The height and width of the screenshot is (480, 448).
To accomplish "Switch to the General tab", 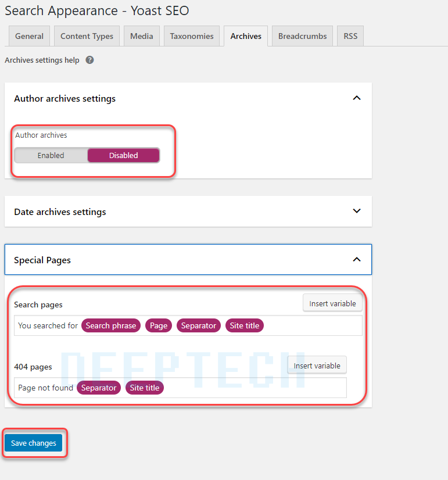I will click(30, 36).
